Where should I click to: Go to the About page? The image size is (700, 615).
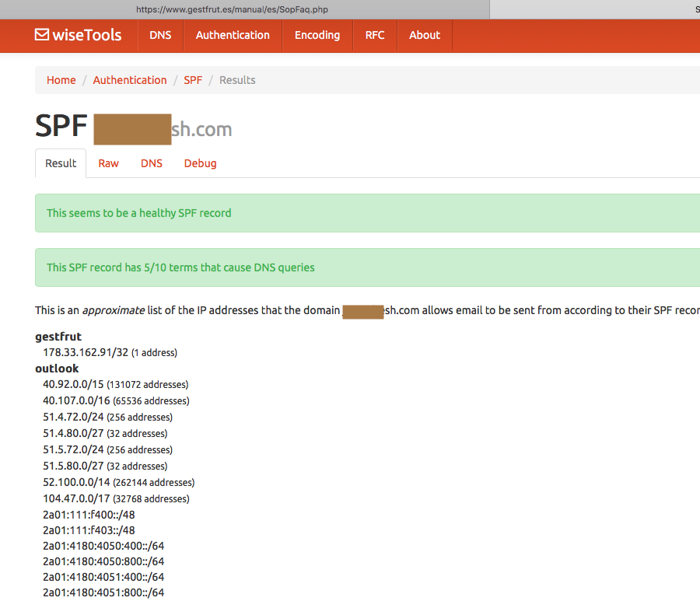pos(424,35)
